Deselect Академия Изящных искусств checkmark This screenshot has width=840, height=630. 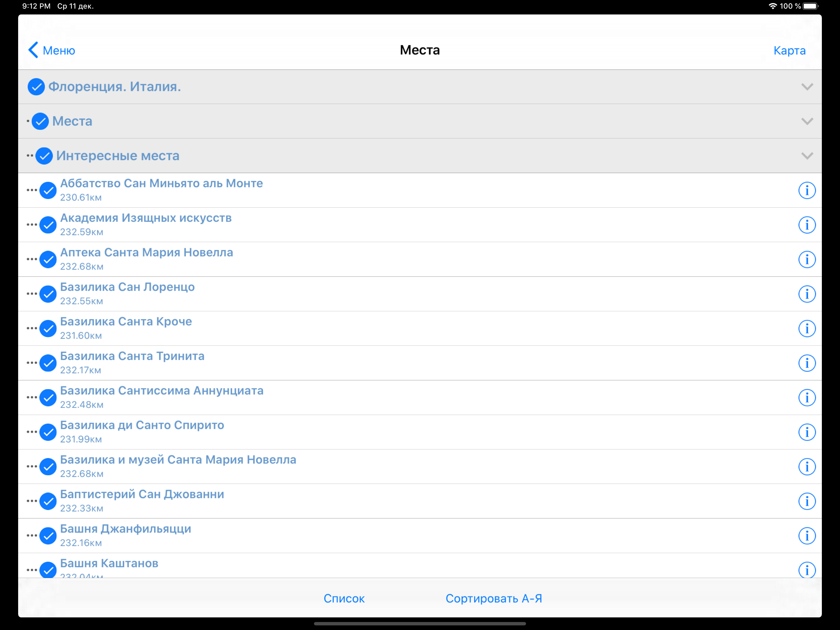48,225
